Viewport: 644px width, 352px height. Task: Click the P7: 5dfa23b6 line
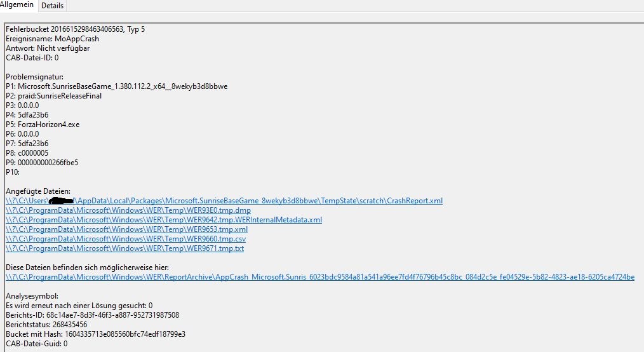(x=27, y=144)
